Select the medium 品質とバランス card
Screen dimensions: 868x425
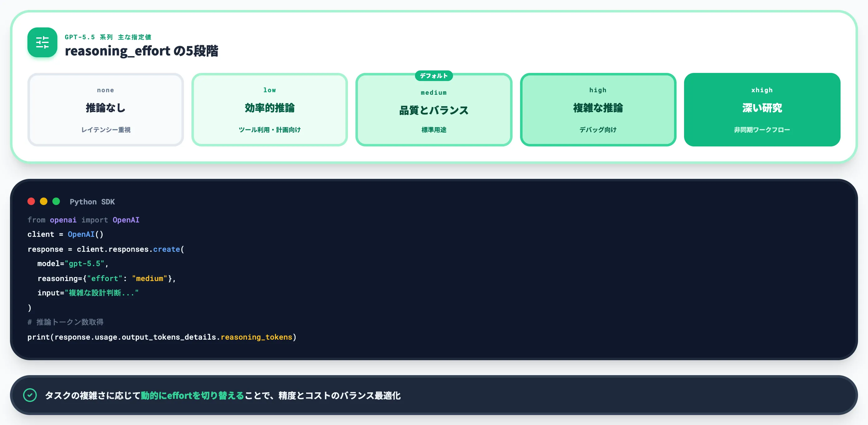click(x=434, y=110)
